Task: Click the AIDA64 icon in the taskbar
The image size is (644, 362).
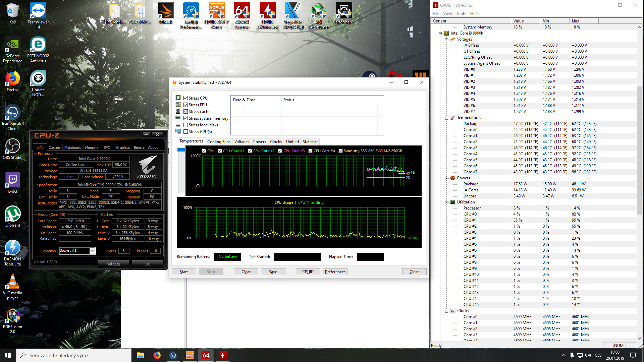Action: (x=206, y=355)
